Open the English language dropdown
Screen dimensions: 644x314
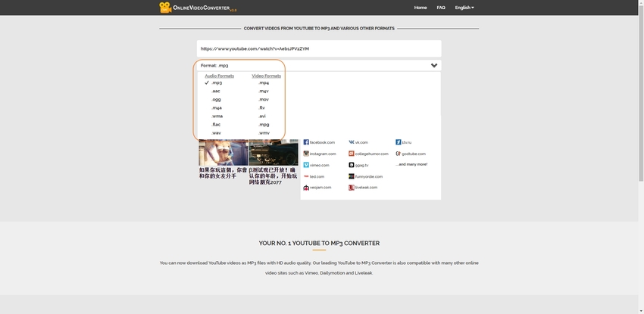click(464, 8)
